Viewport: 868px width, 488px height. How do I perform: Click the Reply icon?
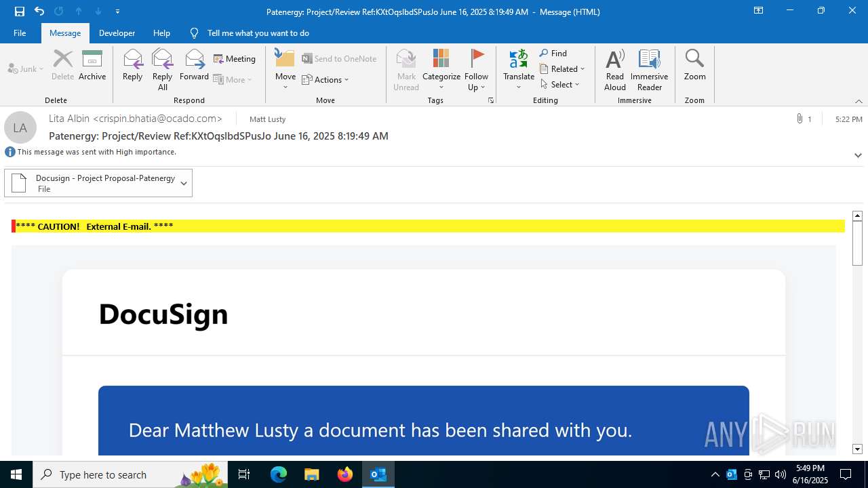[x=132, y=65]
